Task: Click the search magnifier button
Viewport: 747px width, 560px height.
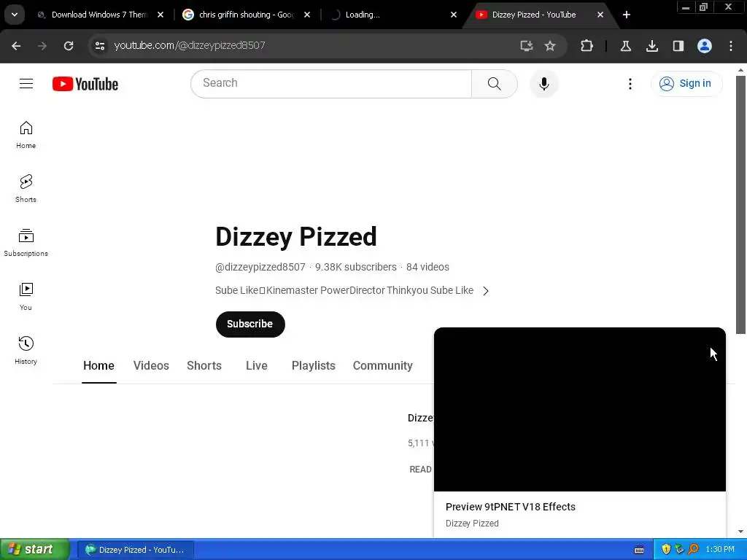Action: (494, 84)
